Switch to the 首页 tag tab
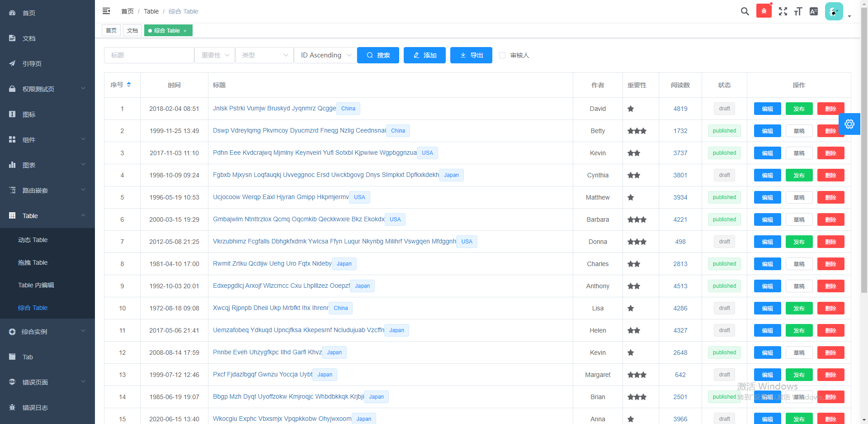This screenshot has width=868, height=424. [x=111, y=30]
